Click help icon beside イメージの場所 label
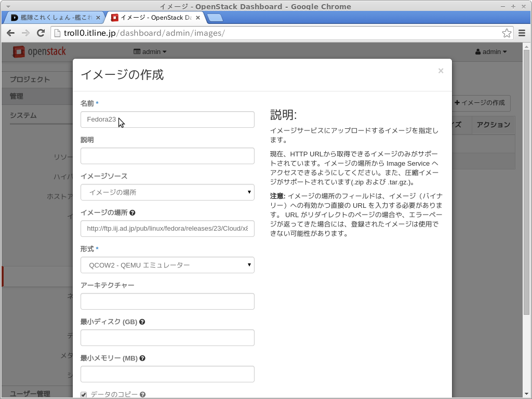Image resolution: width=532 pixels, height=399 pixels. (132, 212)
